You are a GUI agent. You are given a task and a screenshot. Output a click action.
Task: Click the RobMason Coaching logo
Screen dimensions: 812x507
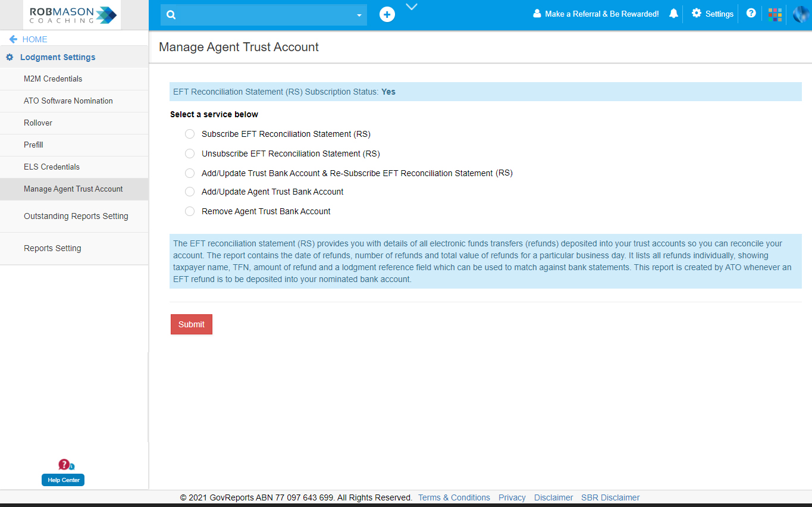click(x=73, y=15)
